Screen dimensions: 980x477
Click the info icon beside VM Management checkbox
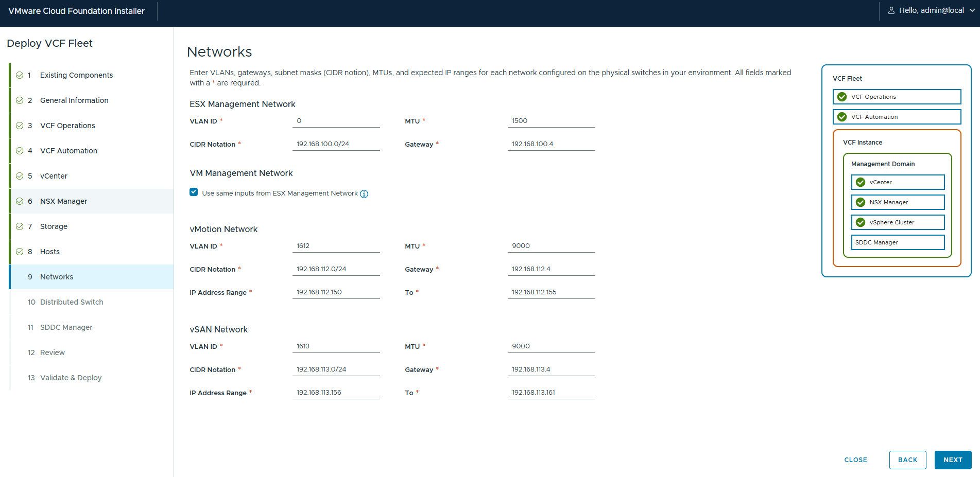[x=364, y=194]
